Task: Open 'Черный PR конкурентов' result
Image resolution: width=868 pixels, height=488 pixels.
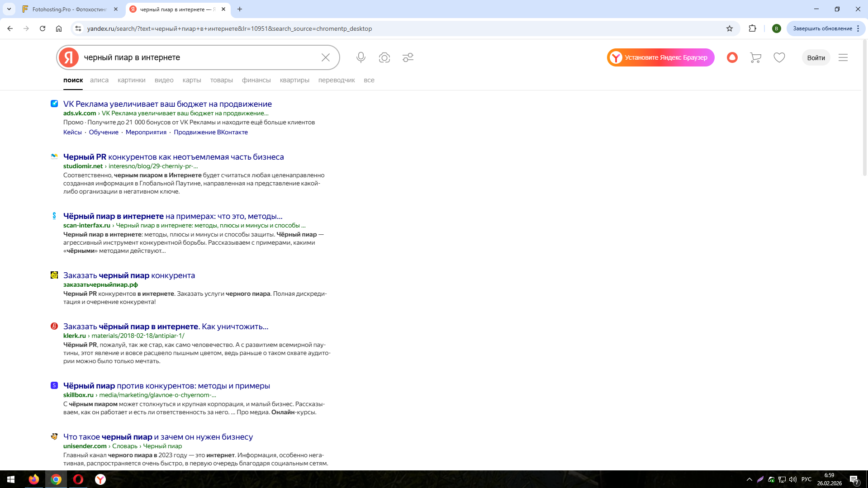Action: coord(174,157)
